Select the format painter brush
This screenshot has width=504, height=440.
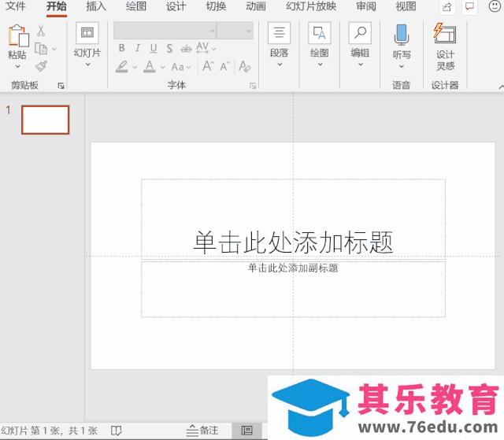[x=41, y=66]
